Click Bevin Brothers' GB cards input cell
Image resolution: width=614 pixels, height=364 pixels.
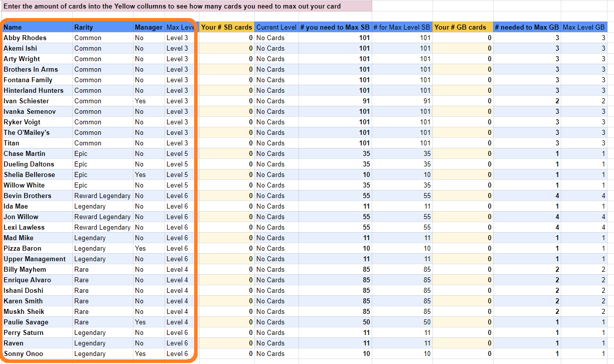coord(463,196)
